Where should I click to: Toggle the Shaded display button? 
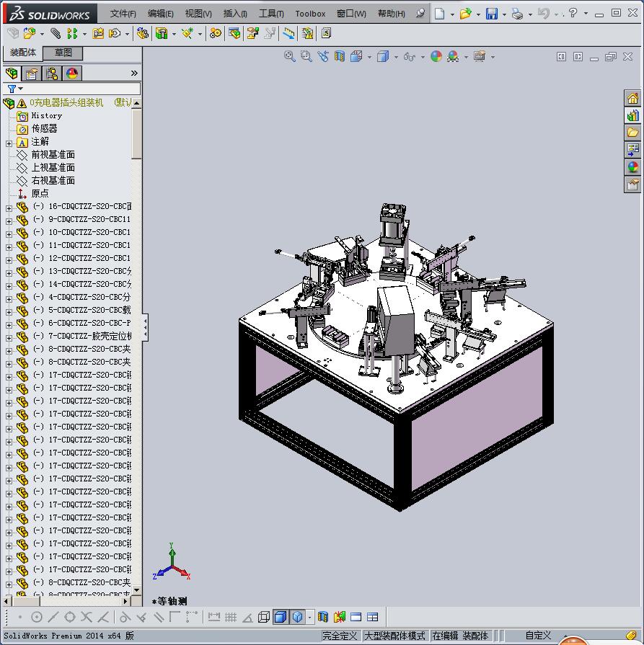297,617
